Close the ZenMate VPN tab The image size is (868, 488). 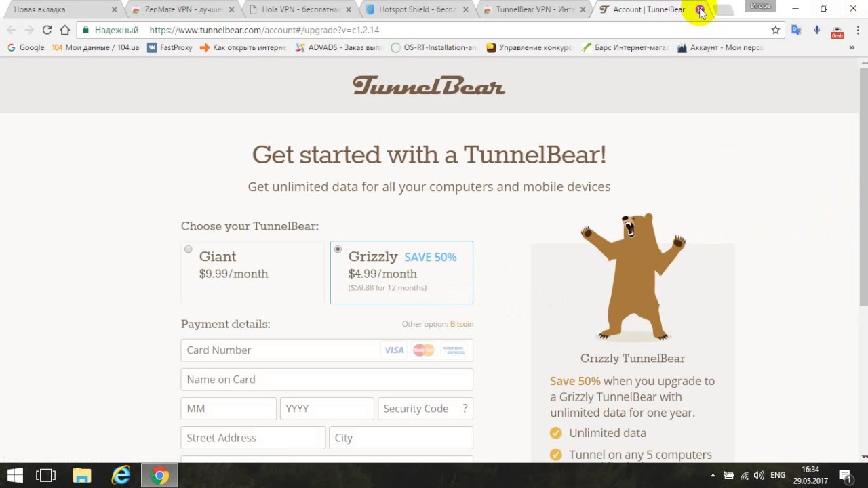pos(232,9)
